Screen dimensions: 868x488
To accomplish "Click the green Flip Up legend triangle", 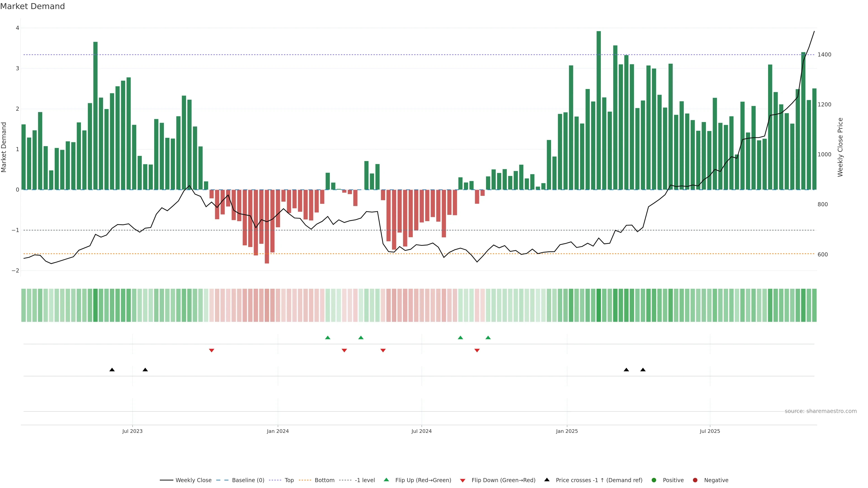I will (x=386, y=480).
